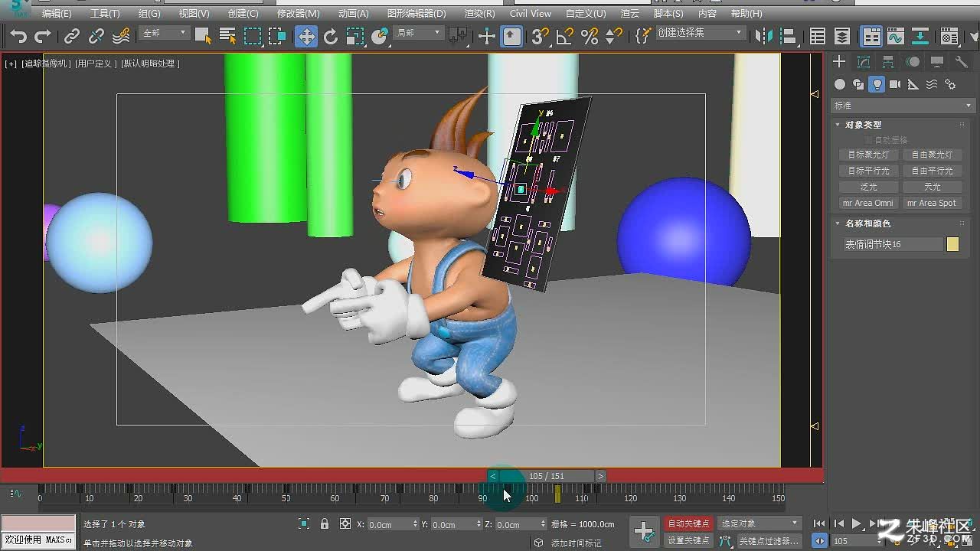Screen dimensions: 980x551
Task: Click the mr Area Omni button
Action: point(869,203)
